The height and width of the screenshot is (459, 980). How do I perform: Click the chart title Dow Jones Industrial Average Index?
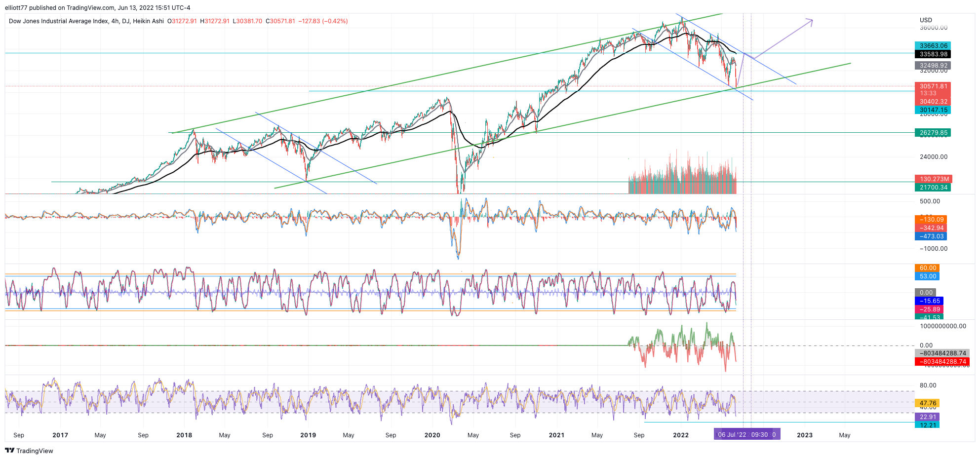click(59, 21)
